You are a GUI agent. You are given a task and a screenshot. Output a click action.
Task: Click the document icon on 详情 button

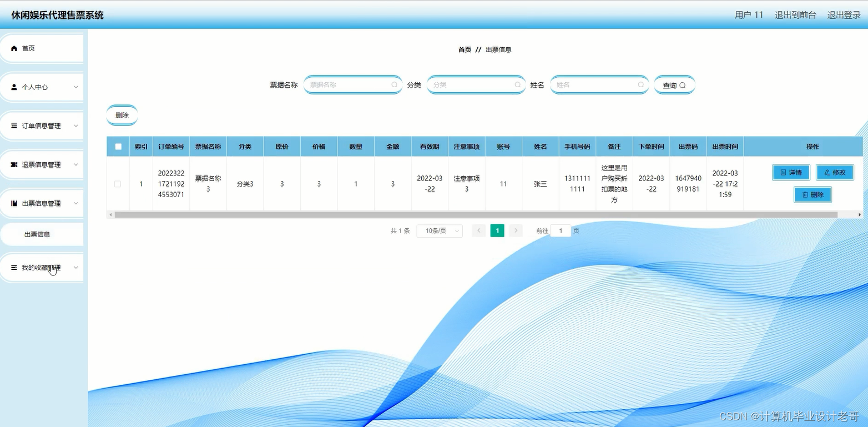pos(783,173)
